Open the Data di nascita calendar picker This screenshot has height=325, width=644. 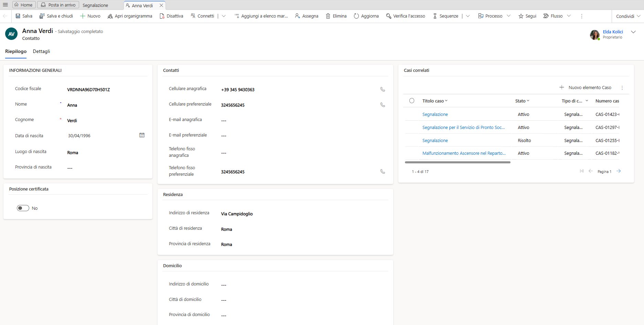[x=142, y=135]
